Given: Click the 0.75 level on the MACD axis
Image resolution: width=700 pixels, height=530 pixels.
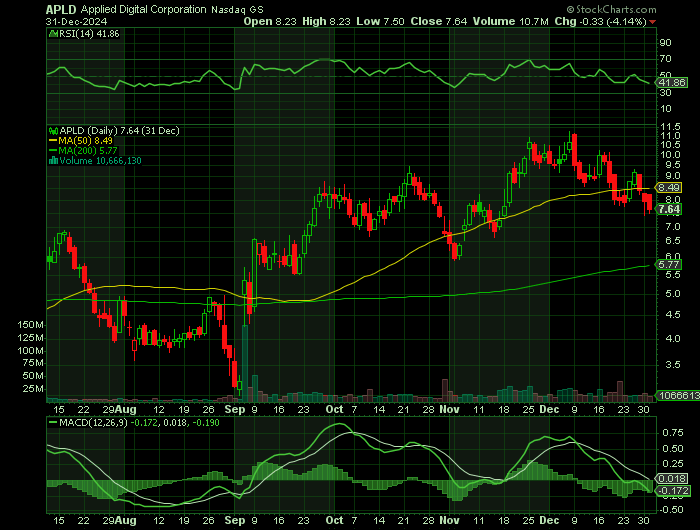Looking at the screenshot, I should (673, 433).
